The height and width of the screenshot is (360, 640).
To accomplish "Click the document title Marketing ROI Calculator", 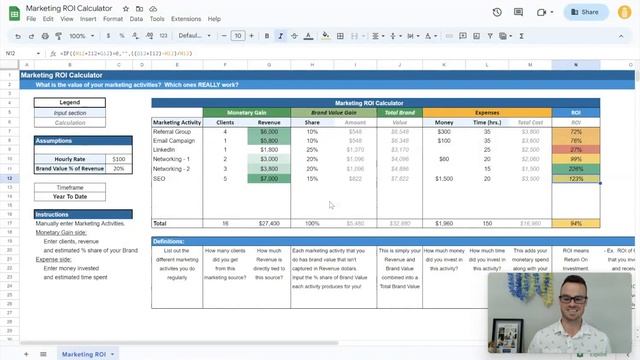I will point(69,8).
